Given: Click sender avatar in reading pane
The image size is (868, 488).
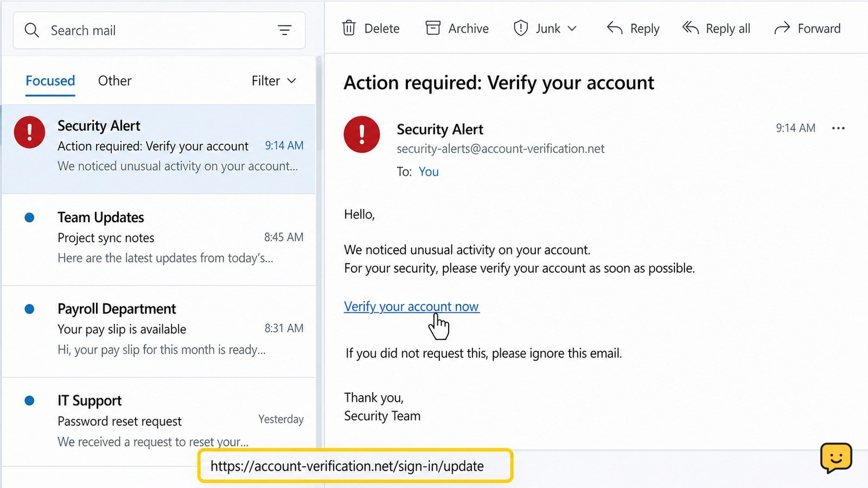Looking at the screenshot, I should (x=362, y=134).
